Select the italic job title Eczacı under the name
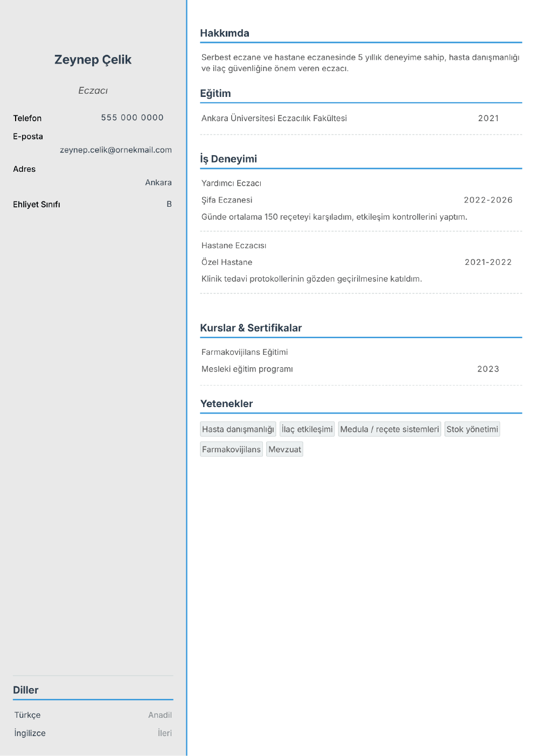 93,90
